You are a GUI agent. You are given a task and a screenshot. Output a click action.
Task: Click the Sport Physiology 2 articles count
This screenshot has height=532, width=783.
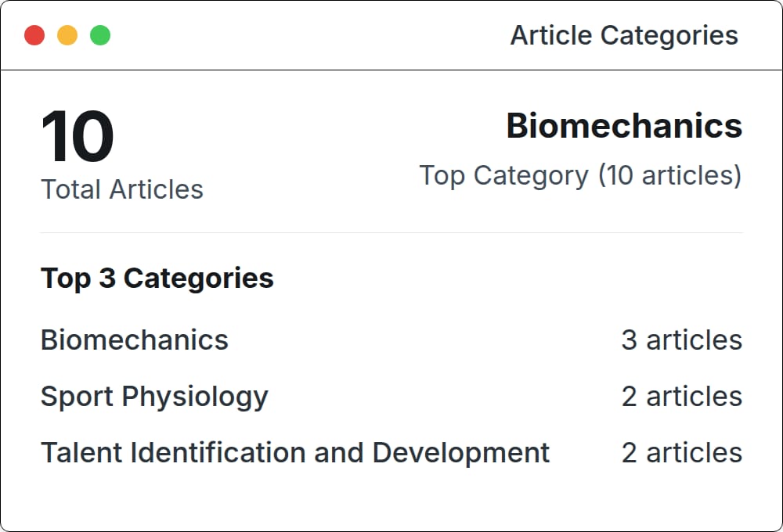click(x=681, y=397)
